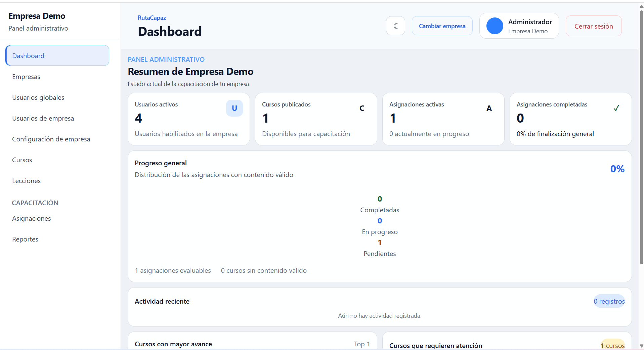Open Usuarios globales section
The height and width of the screenshot is (350, 644).
coord(57,97)
